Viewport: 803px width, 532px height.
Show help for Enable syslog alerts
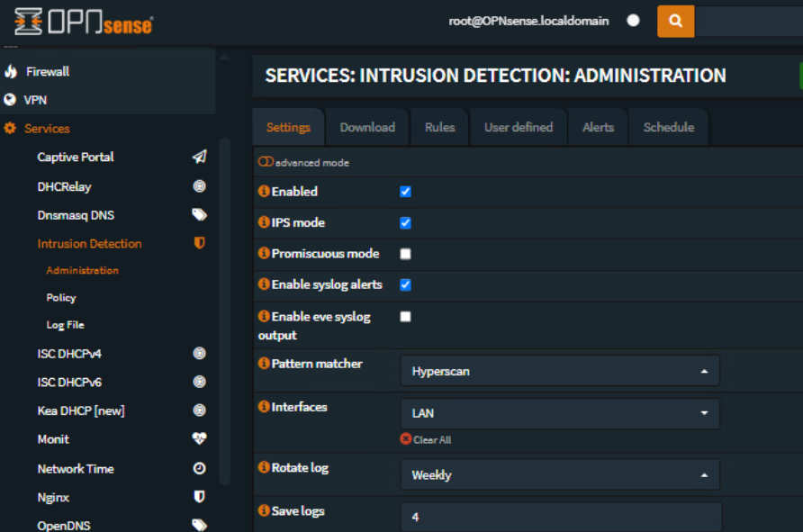point(264,284)
